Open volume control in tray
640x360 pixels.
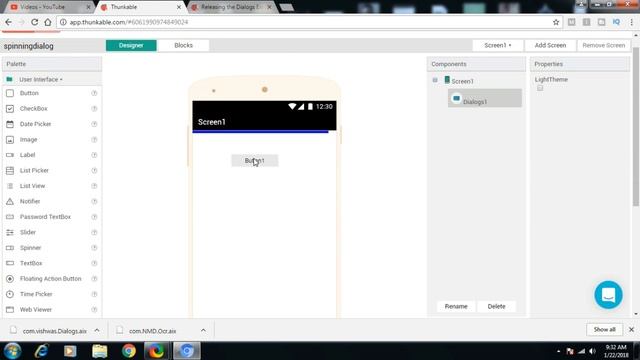pos(593,351)
